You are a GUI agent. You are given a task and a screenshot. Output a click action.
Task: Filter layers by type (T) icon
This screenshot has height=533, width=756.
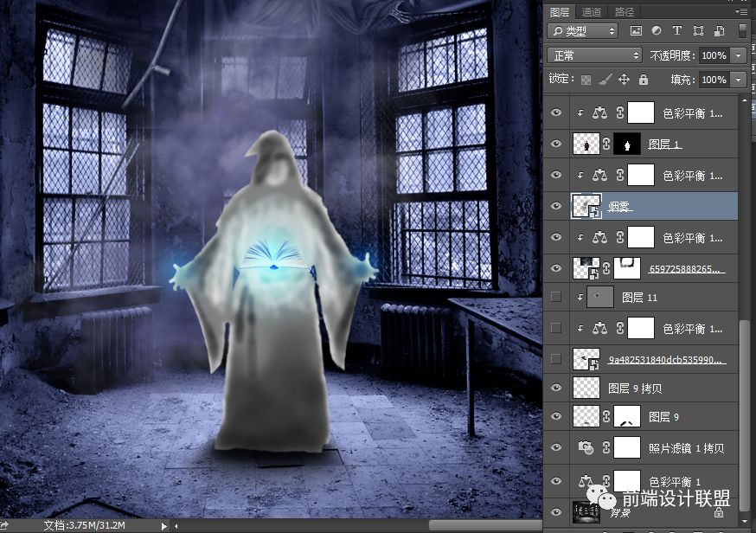pos(677,31)
